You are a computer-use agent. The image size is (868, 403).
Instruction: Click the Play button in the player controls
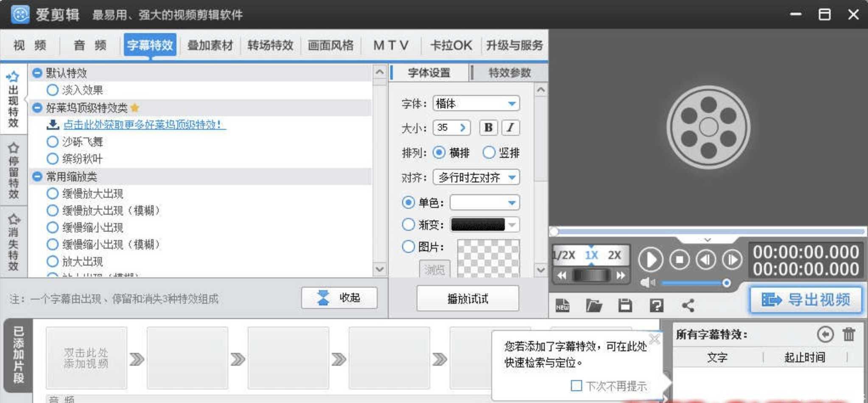650,259
